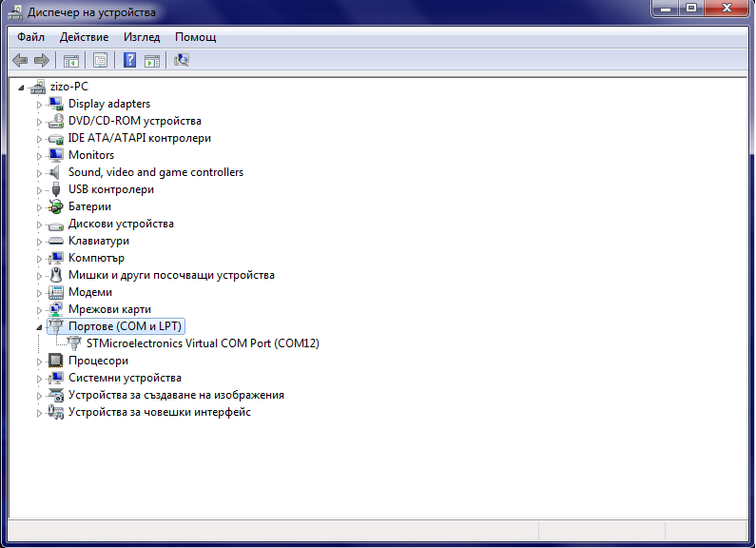Expand the Мрежови карти node
The image size is (756, 548).
click(x=40, y=309)
